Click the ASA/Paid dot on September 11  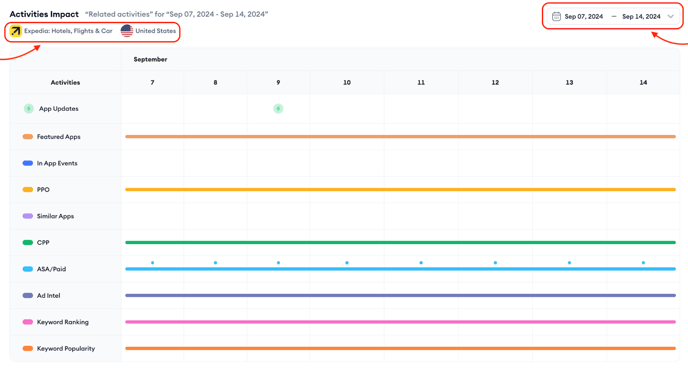click(x=421, y=262)
